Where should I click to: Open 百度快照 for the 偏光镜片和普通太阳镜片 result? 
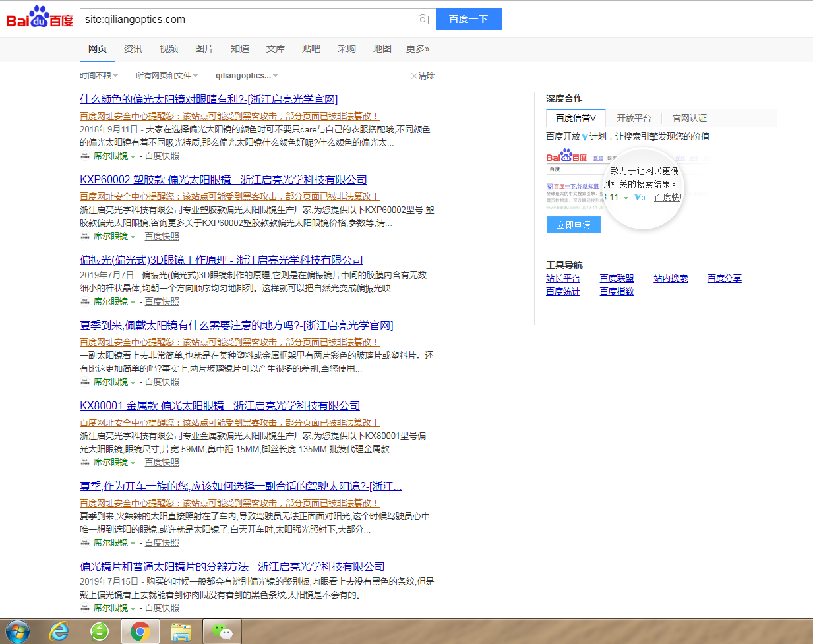pos(162,608)
